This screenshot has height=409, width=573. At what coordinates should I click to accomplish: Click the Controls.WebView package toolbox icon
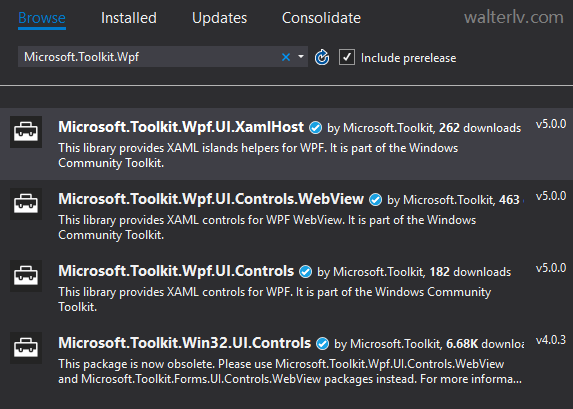(26, 204)
